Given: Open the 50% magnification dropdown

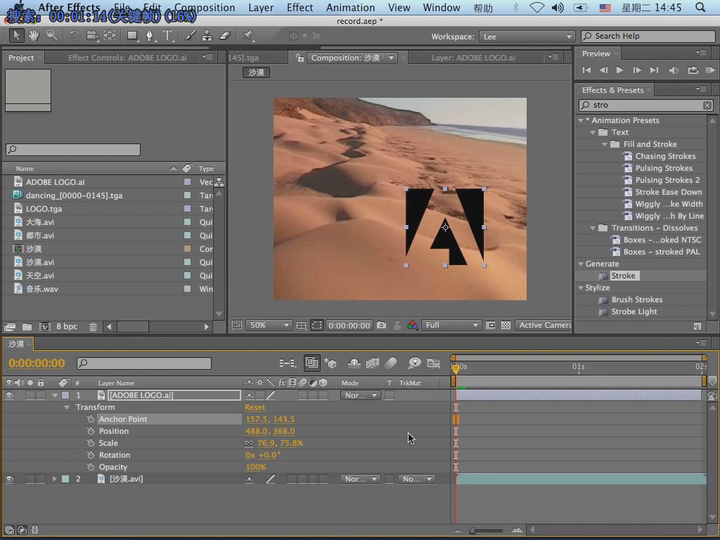Looking at the screenshot, I should pos(269,325).
